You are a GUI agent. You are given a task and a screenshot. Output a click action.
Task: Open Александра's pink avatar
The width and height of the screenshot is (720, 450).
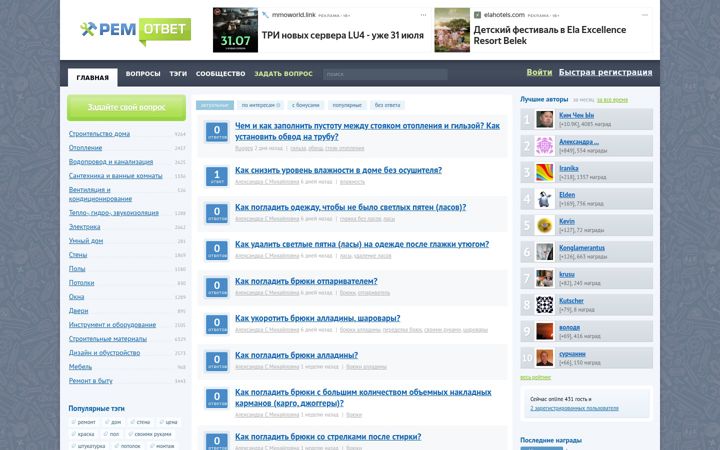click(545, 146)
